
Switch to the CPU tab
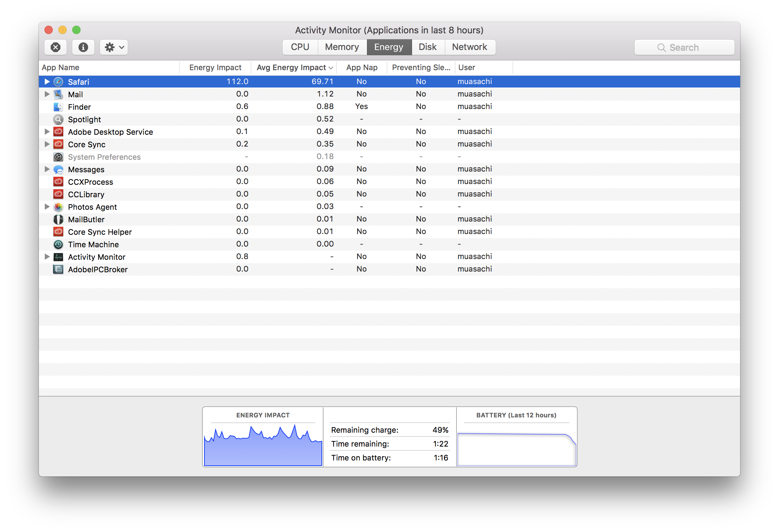coord(300,47)
